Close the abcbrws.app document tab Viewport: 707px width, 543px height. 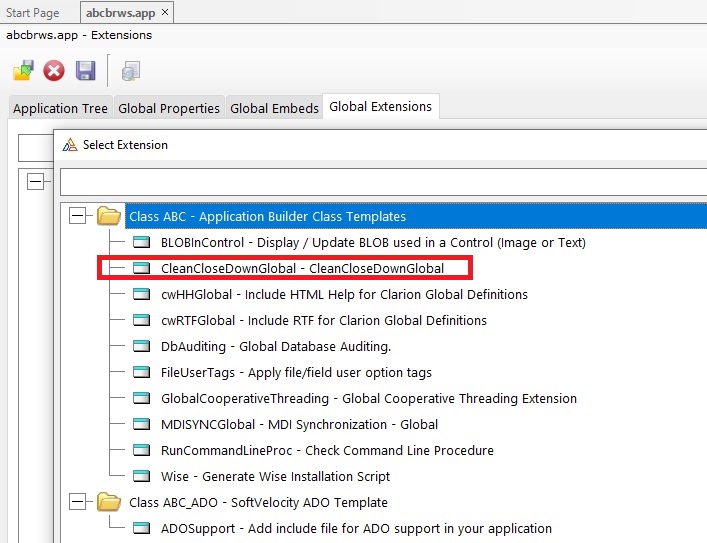pos(164,13)
